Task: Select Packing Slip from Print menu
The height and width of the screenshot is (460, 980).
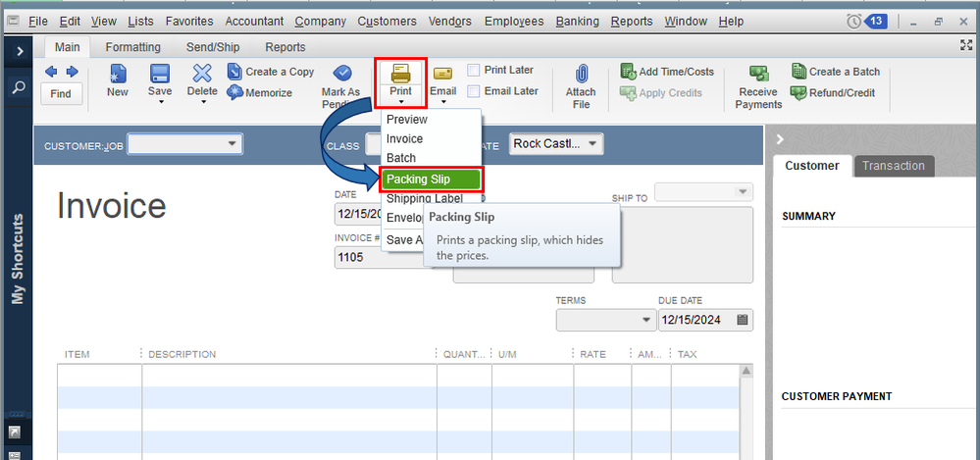Action: point(432,179)
